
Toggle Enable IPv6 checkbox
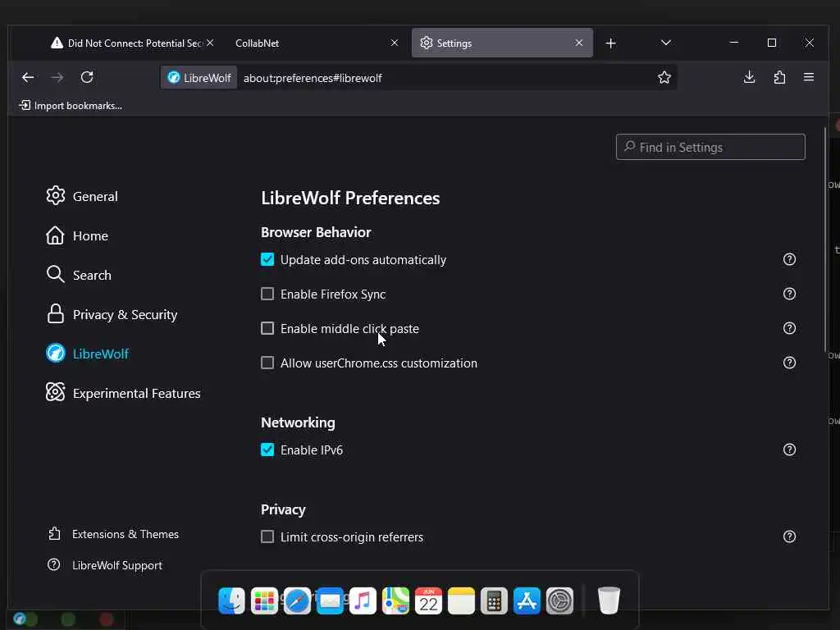[267, 450]
